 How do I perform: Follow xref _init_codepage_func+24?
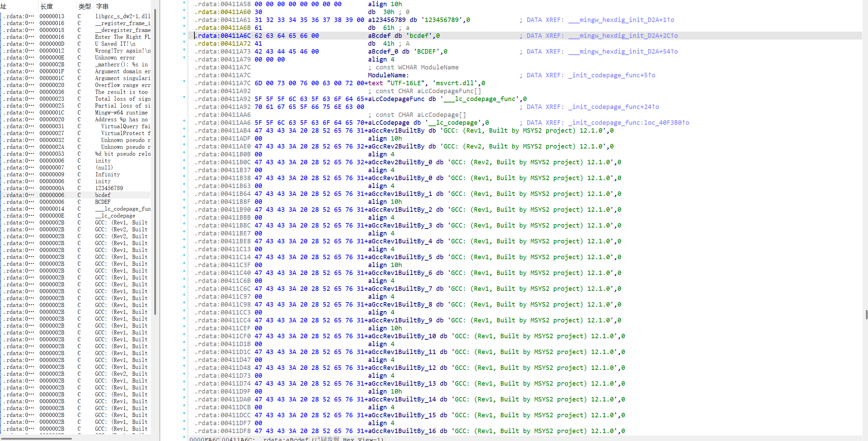pos(613,107)
